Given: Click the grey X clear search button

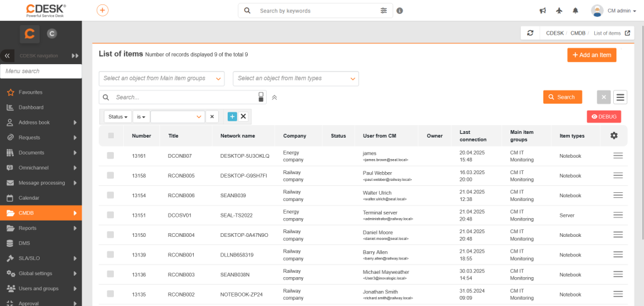Looking at the screenshot, I should (604, 97).
